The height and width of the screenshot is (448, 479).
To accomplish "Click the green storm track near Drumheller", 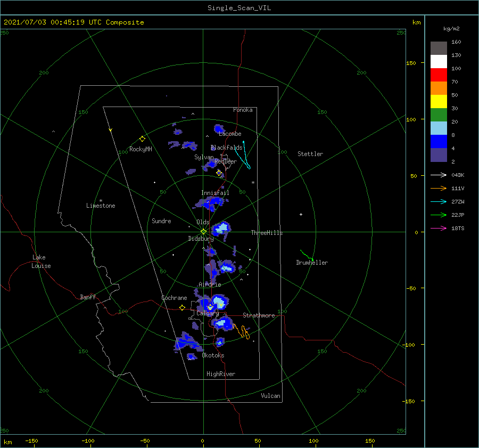I will [x=307, y=255].
